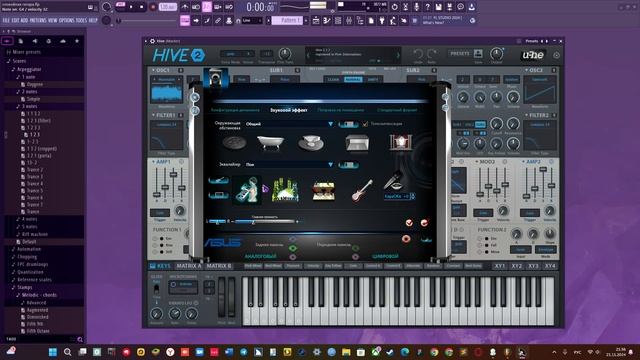The width and height of the screenshot is (640, 360).
Task: Click the headphones device icon in ASUS panel
Action: (x=216, y=78)
